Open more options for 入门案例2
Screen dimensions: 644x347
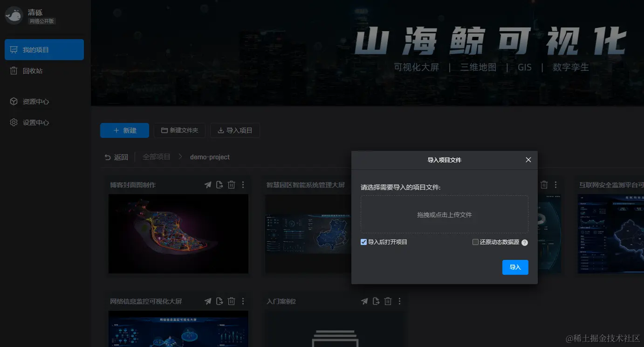coord(399,301)
